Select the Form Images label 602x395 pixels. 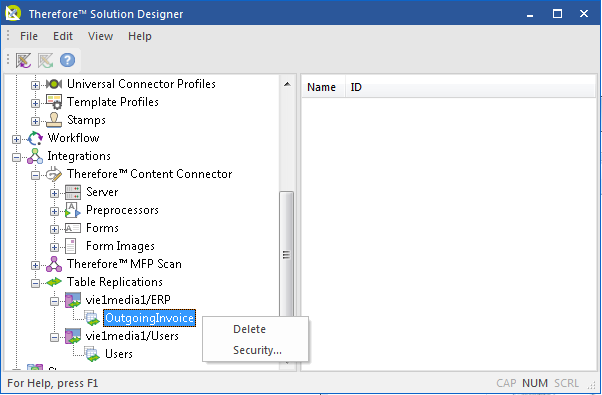120,246
